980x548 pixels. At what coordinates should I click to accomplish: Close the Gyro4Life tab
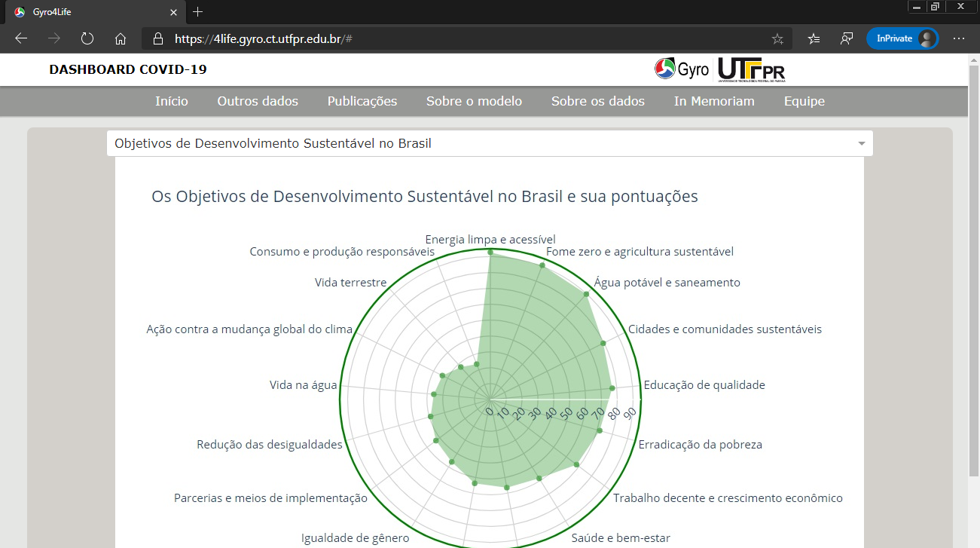[173, 12]
